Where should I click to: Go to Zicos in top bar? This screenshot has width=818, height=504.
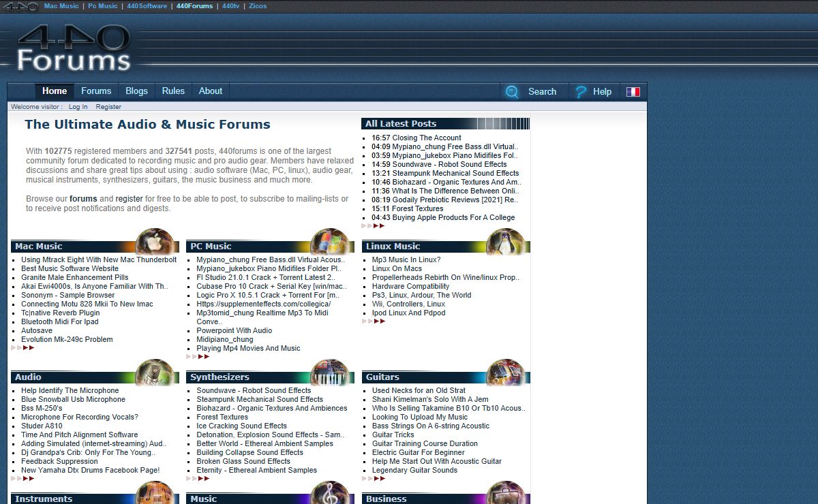point(258,6)
